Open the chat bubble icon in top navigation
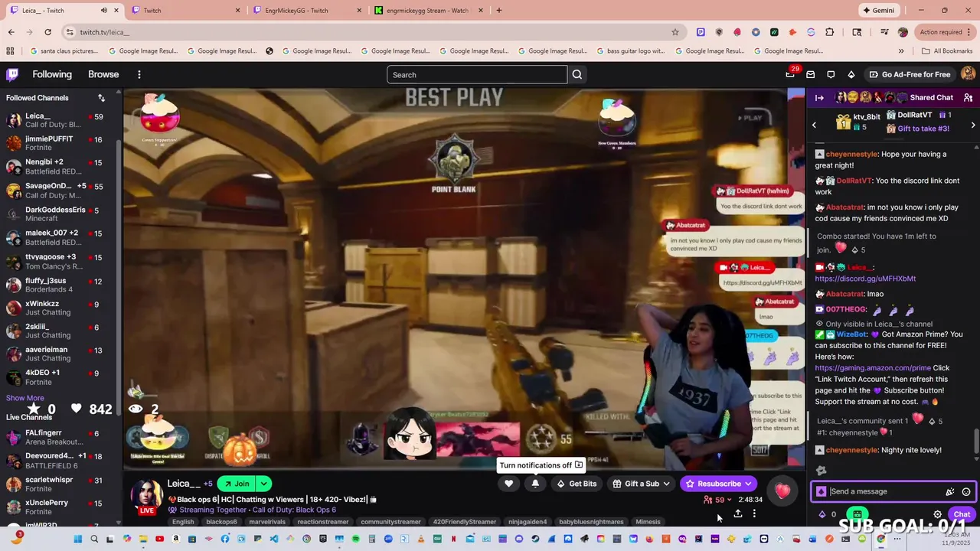 point(831,74)
